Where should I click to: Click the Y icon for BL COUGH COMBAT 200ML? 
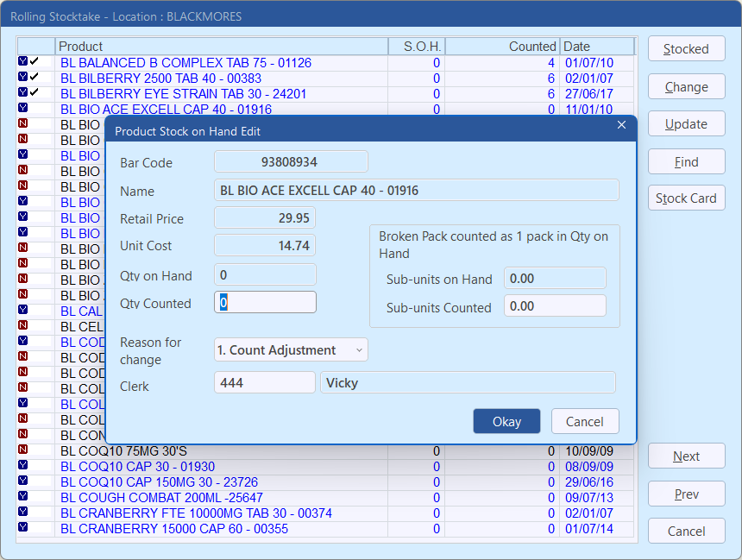pyautogui.click(x=22, y=497)
